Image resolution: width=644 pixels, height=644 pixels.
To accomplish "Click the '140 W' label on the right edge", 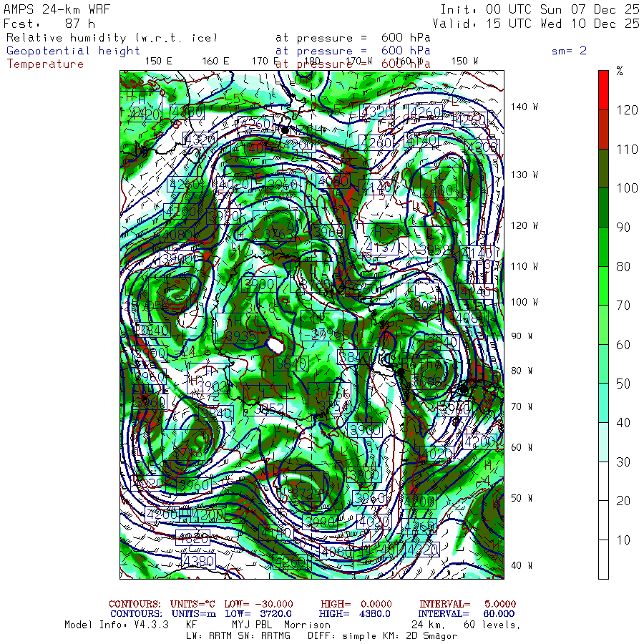I will tap(524, 107).
